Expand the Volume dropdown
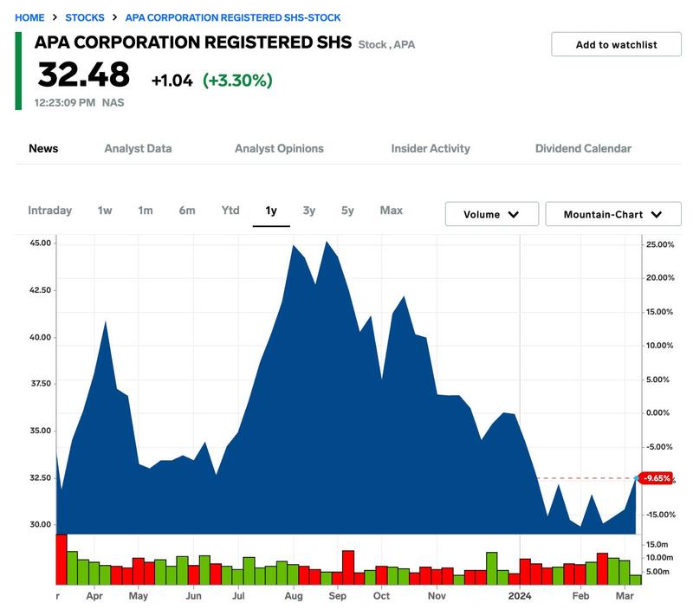This screenshot has height=616, width=693. click(x=492, y=214)
